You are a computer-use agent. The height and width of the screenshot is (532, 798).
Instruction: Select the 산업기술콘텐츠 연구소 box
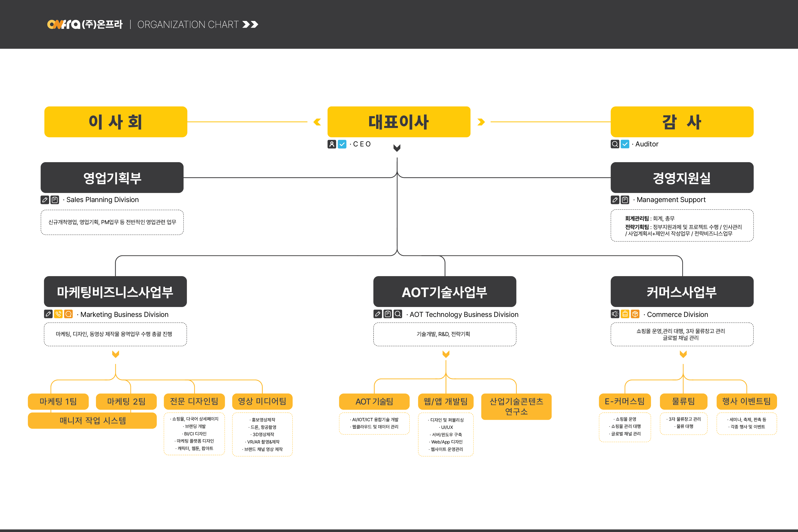point(516,407)
